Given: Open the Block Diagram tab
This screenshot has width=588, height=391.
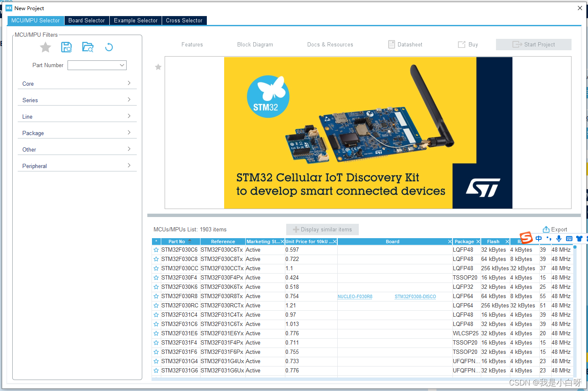Looking at the screenshot, I should [x=255, y=44].
